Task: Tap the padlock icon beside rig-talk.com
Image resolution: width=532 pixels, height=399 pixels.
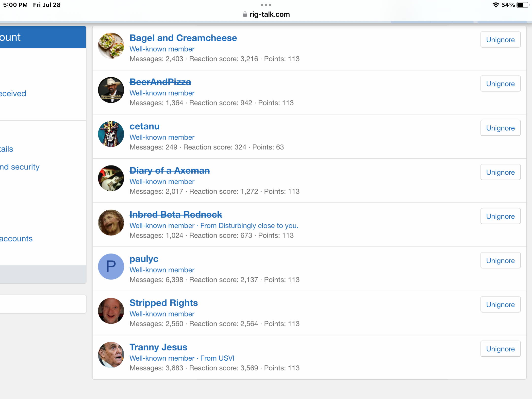Action: (245, 14)
